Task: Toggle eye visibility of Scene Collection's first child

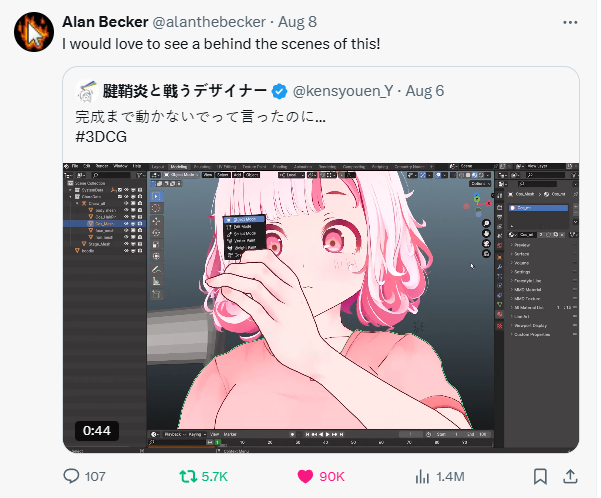Action: [x=126, y=190]
